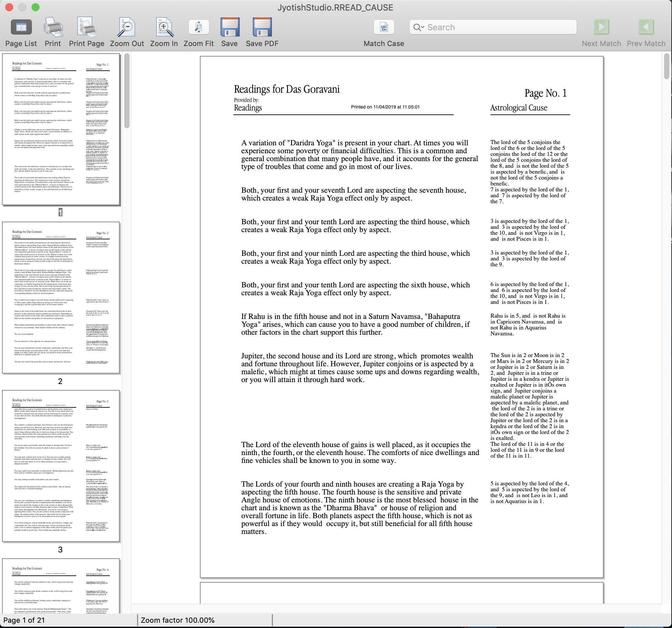The width and height of the screenshot is (672, 628).
Task: Jump to next match with green arrow
Action: coord(601,27)
